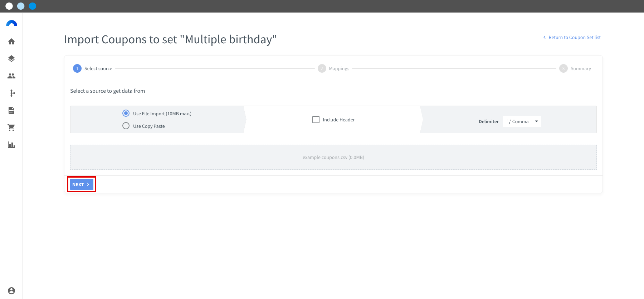
Task: Go to the Summary step
Action: point(575,68)
